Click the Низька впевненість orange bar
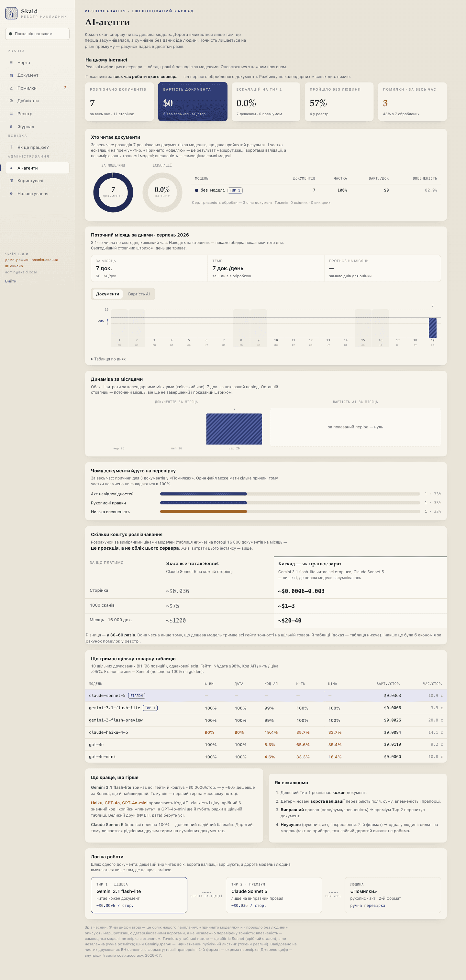Screen dimensions: 466x980 [204, 512]
